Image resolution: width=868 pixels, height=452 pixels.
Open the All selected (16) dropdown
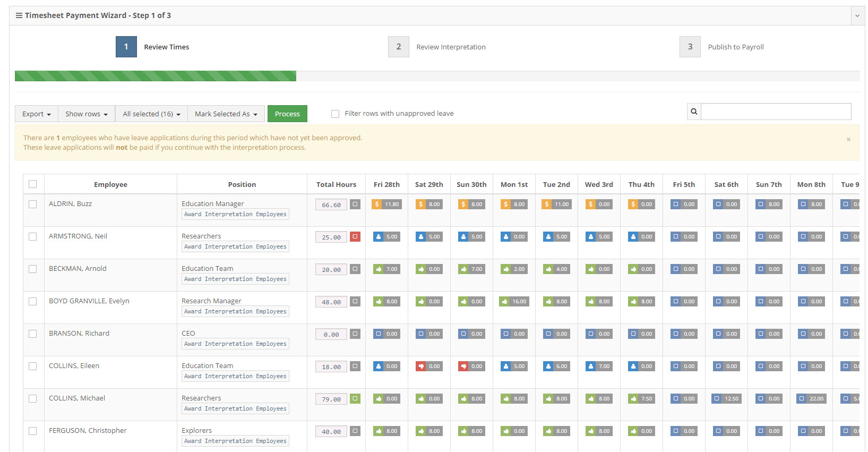tap(151, 114)
